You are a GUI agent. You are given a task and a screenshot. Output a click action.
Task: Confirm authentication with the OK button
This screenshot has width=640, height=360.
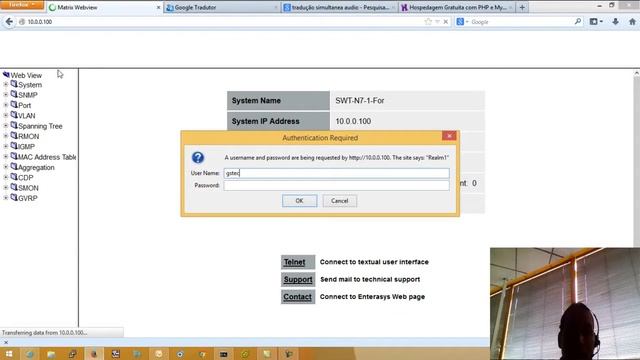299,201
